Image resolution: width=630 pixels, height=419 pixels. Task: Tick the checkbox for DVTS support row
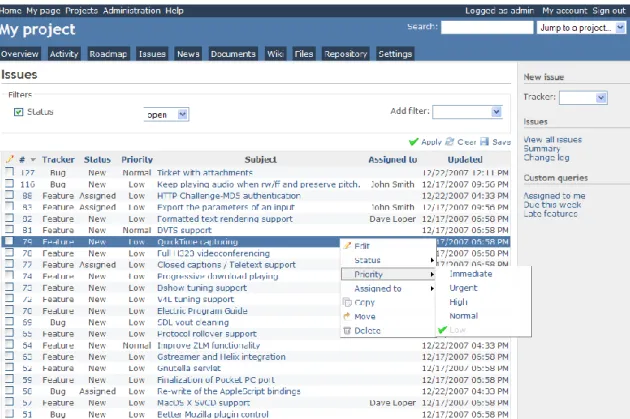9,229
